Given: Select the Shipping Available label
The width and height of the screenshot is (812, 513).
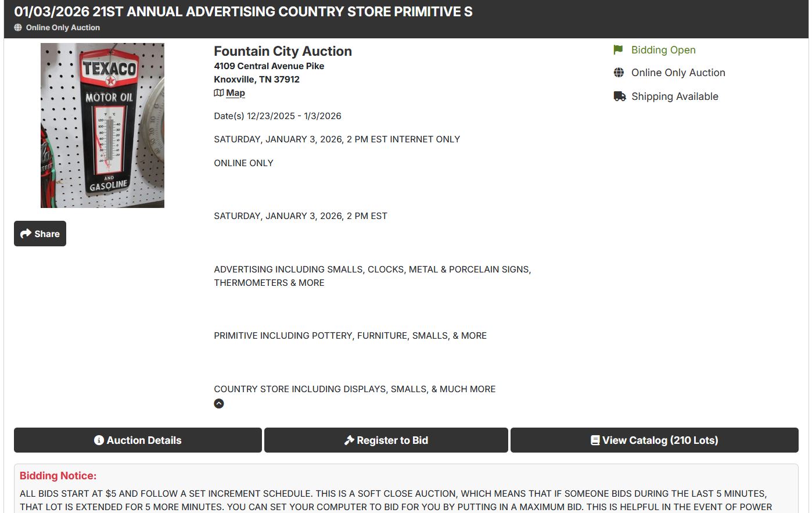Looking at the screenshot, I should (674, 96).
